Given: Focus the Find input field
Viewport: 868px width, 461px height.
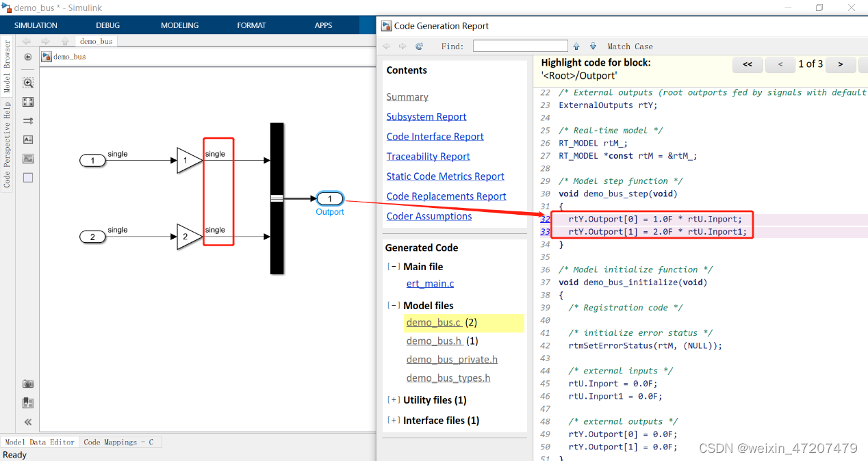Looking at the screenshot, I should pyautogui.click(x=520, y=47).
